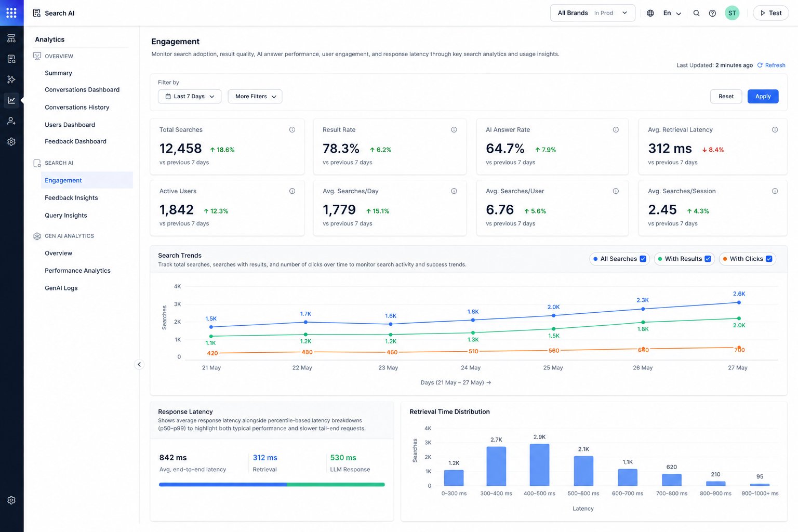Click the 842 ms end-to-end latency value
This screenshot has height=532, width=798.
coord(173,458)
